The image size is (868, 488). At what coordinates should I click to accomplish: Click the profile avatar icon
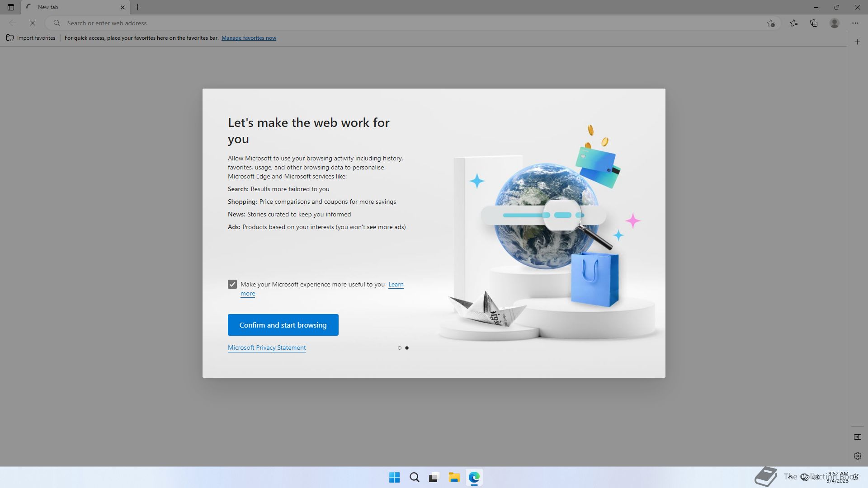[x=835, y=23]
